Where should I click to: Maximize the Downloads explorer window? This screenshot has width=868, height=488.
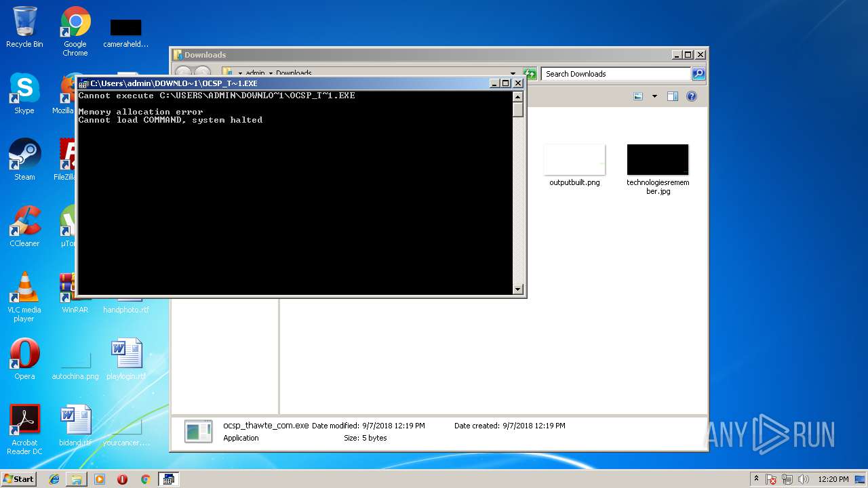(688, 55)
